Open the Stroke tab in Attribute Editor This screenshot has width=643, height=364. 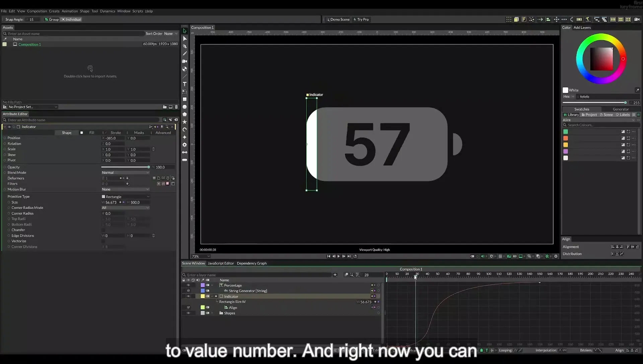pyautogui.click(x=116, y=133)
